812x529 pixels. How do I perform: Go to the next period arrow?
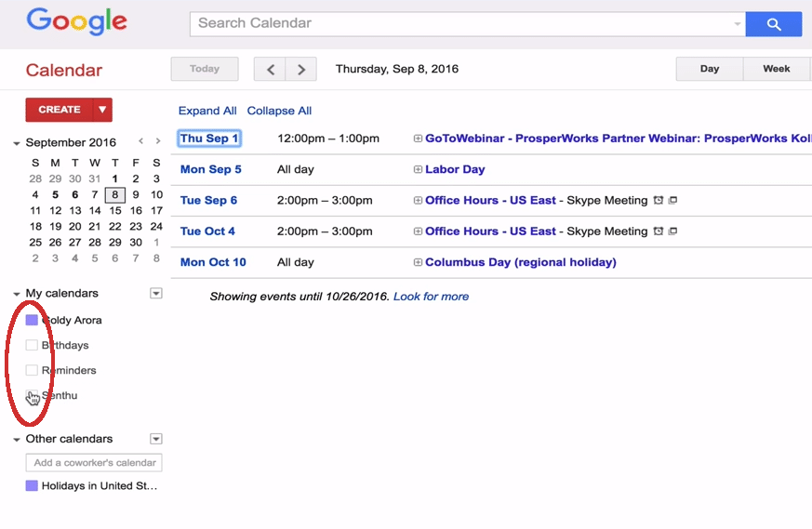pos(300,69)
